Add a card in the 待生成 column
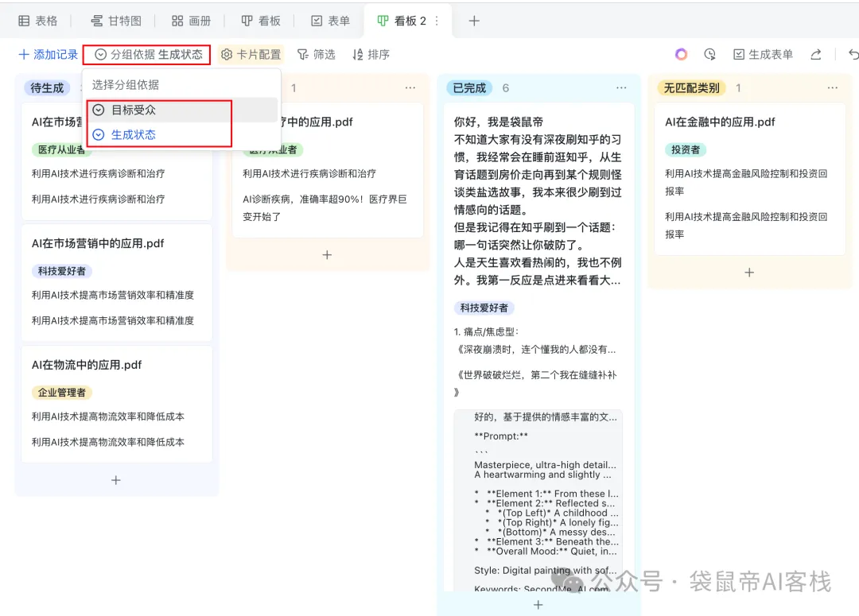 pos(115,479)
